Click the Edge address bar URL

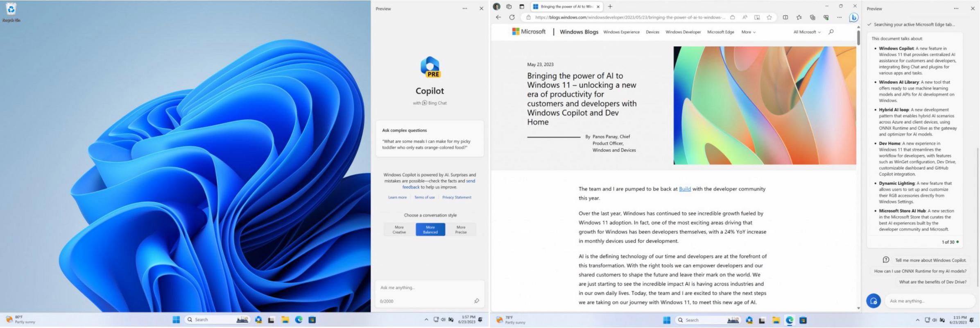(x=630, y=17)
